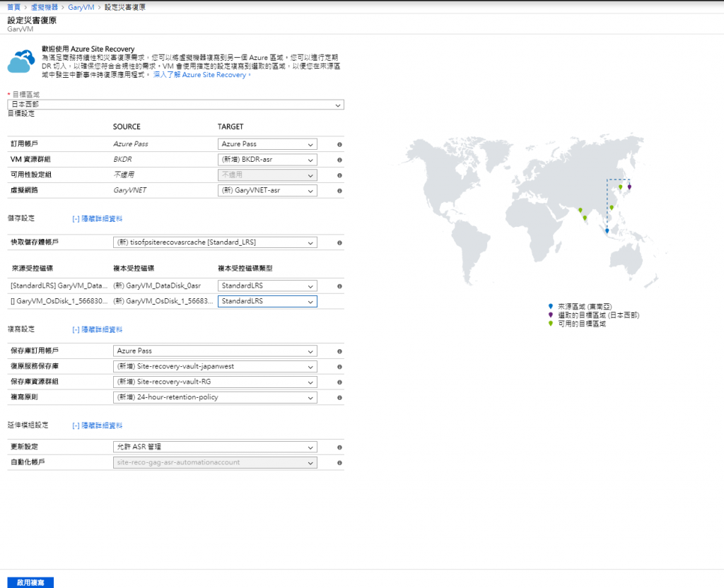Click info icon for 復原服務保存庫 row

(339, 367)
